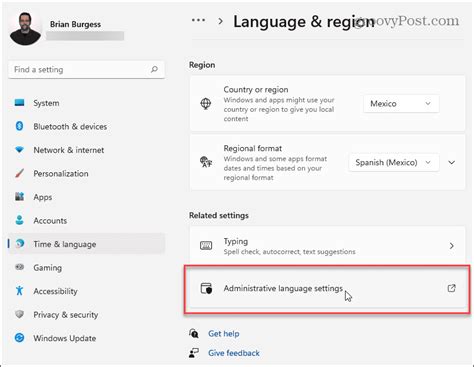This screenshot has height=367, width=474.
Task: Open the Country or region Mexico dropdown
Action: (401, 104)
